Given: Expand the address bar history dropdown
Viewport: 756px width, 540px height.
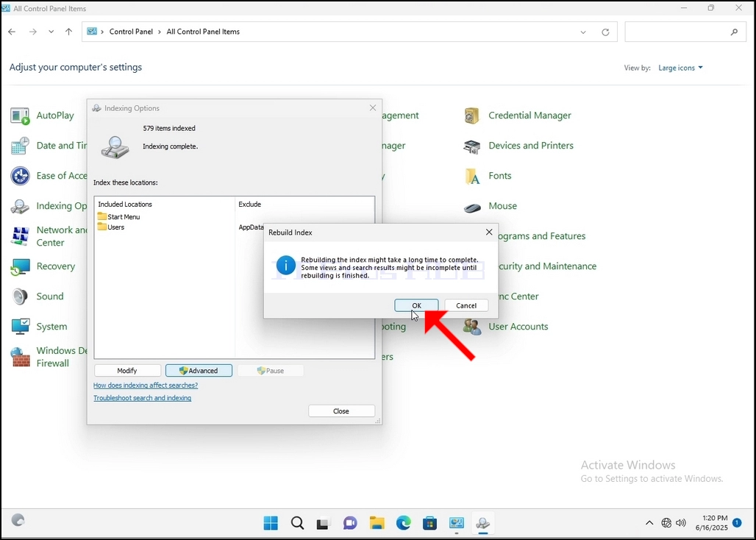Looking at the screenshot, I should (583, 32).
